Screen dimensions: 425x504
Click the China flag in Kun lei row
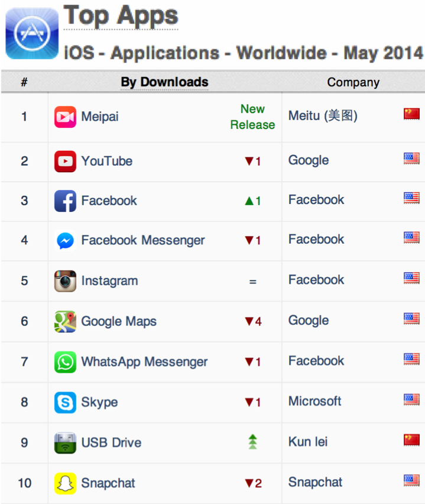pos(411,440)
